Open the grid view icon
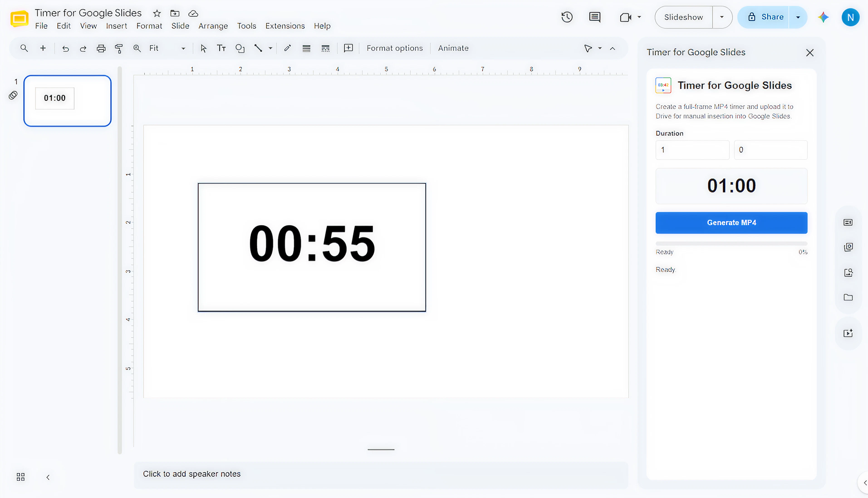868x498 pixels. pos(20,477)
